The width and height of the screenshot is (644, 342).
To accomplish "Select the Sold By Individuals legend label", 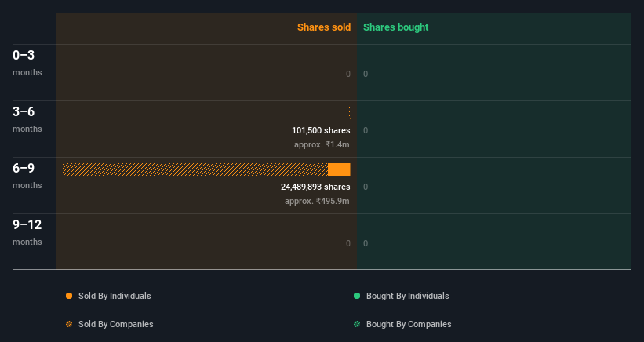I will coord(115,296).
